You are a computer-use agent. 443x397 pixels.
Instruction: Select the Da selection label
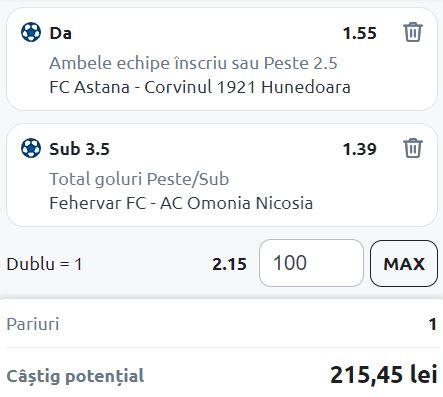click(60, 33)
